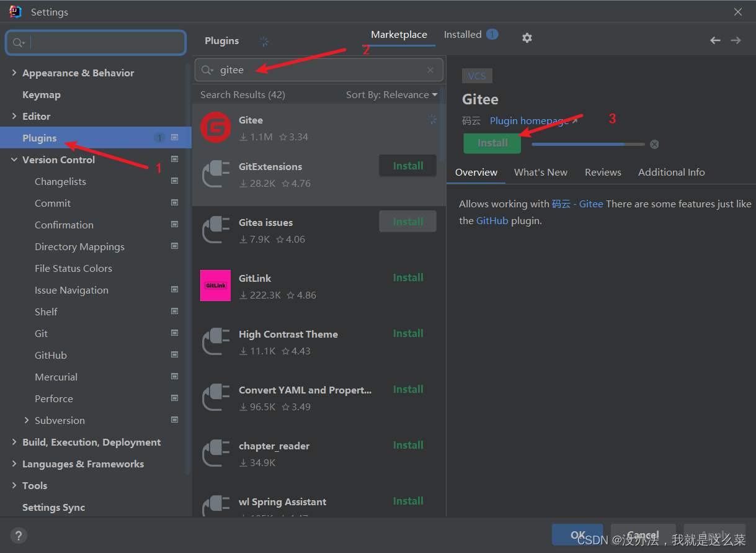756x553 pixels.
Task: Expand Appearance & Behavior section
Action: [14, 73]
